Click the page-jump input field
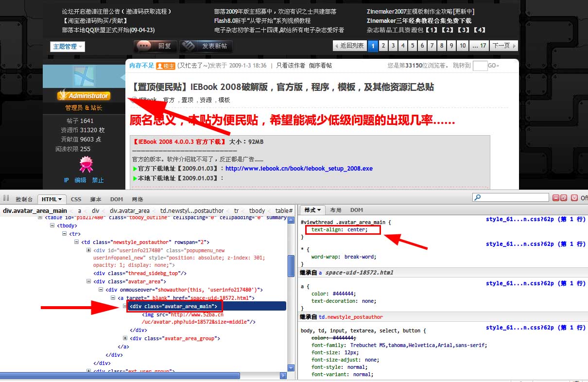 (480, 66)
